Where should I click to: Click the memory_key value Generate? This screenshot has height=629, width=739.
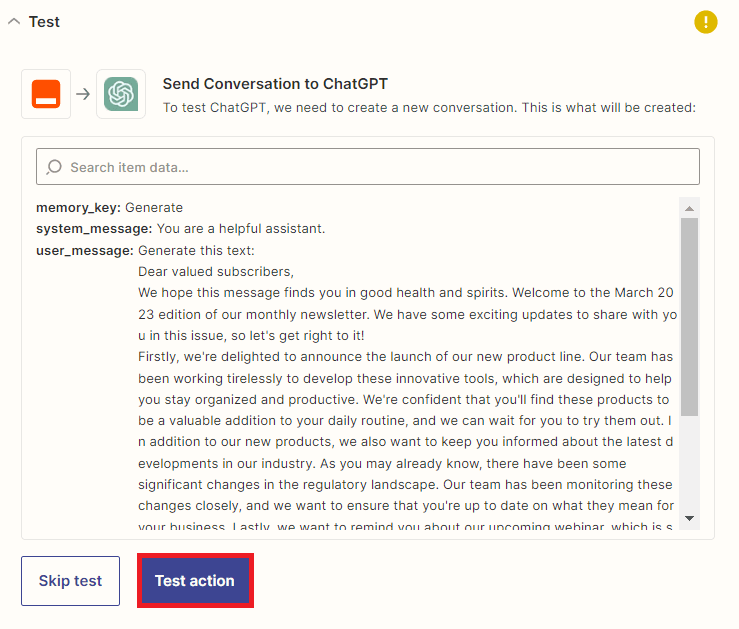click(x=154, y=208)
